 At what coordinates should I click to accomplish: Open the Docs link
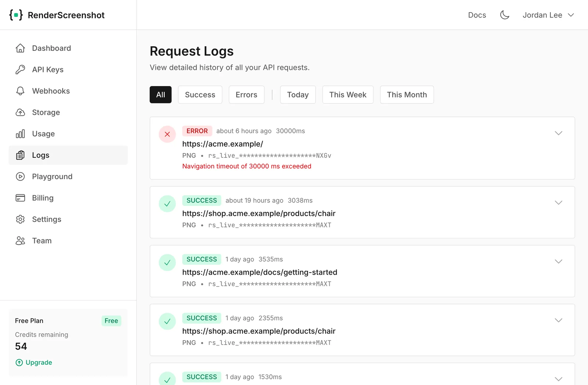tap(477, 15)
